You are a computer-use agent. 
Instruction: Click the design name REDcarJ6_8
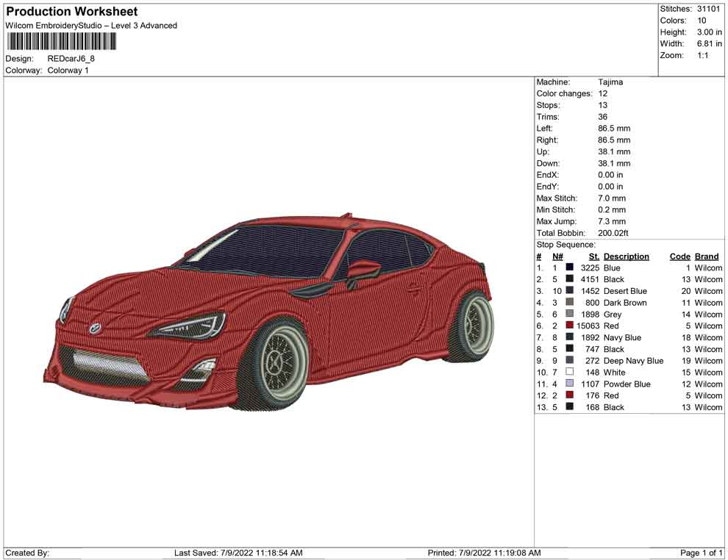point(71,59)
